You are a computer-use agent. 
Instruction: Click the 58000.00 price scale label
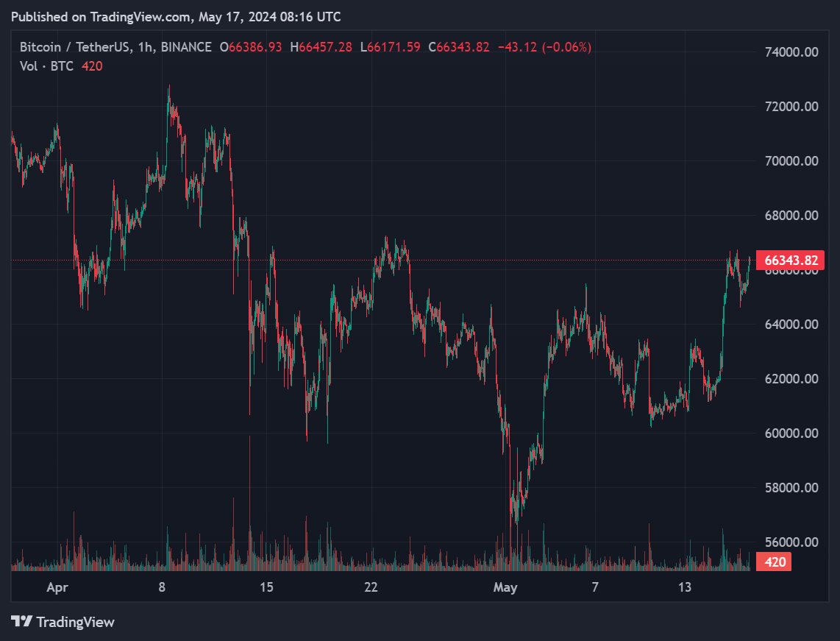click(x=791, y=487)
